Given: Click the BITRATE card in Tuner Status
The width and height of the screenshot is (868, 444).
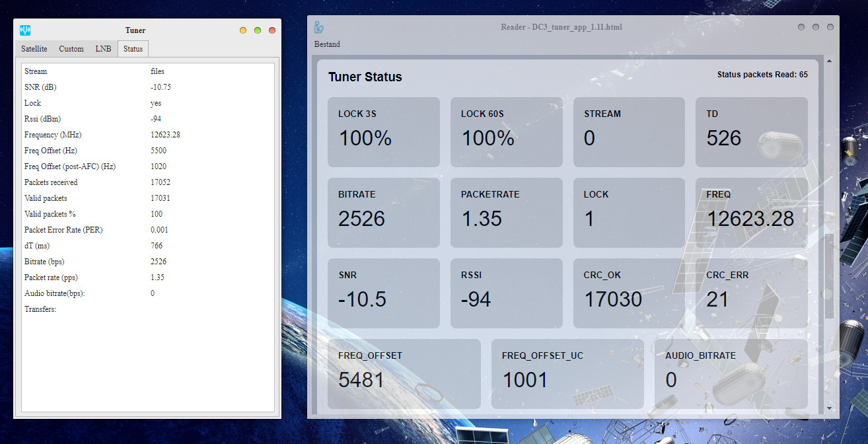Looking at the screenshot, I should (x=384, y=212).
